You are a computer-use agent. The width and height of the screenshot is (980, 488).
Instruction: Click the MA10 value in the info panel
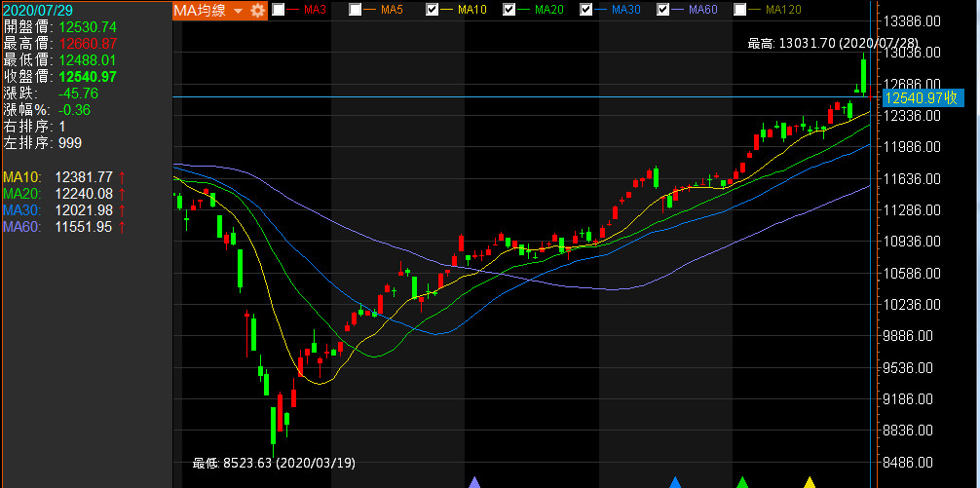click(x=84, y=176)
